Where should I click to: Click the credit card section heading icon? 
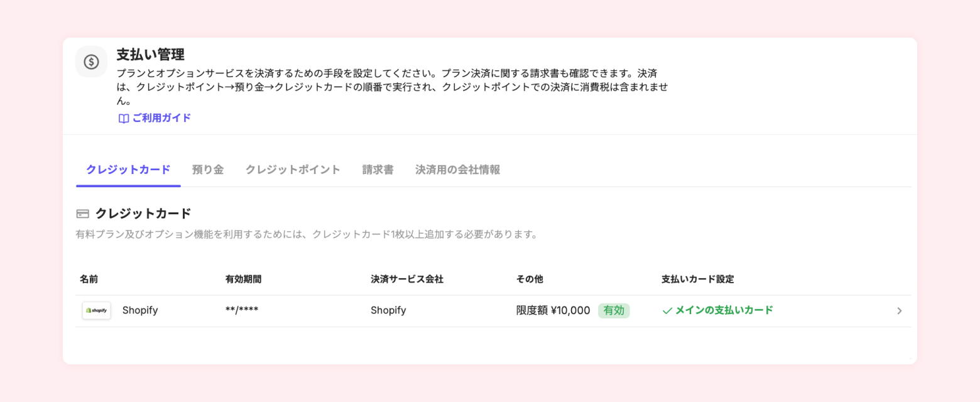[x=82, y=214]
